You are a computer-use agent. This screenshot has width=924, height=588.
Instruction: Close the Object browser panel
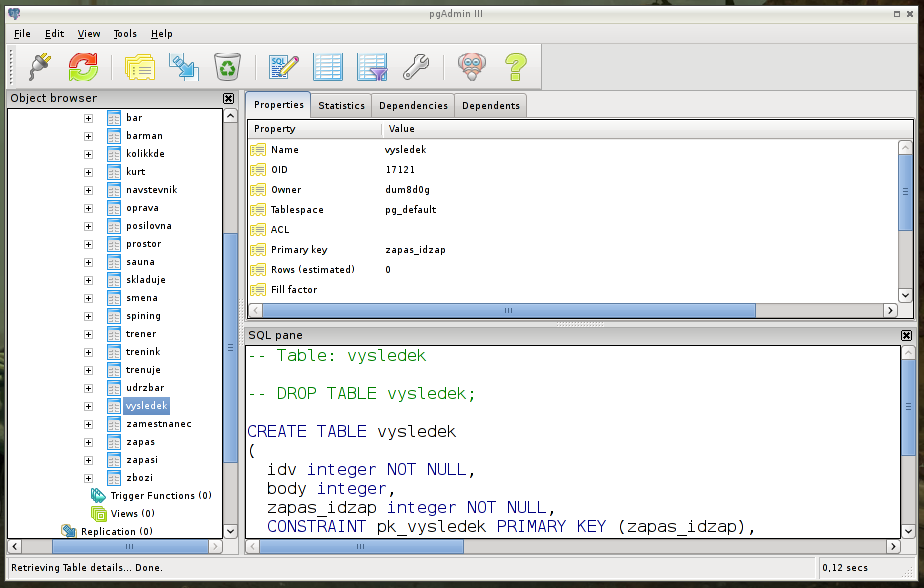pyautogui.click(x=229, y=98)
